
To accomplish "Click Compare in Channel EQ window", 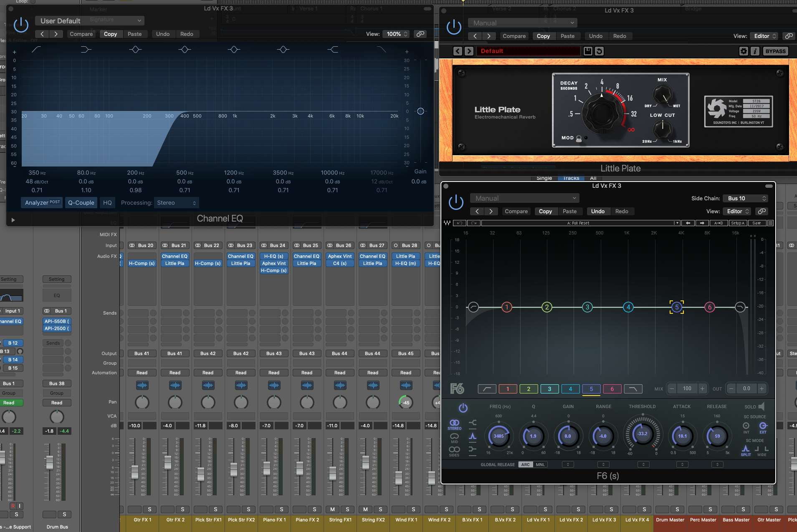I will click(x=81, y=34).
